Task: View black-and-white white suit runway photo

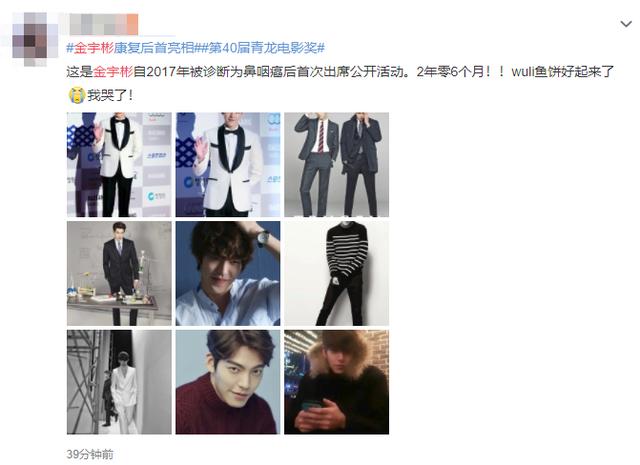Action: click(x=119, y=382)
